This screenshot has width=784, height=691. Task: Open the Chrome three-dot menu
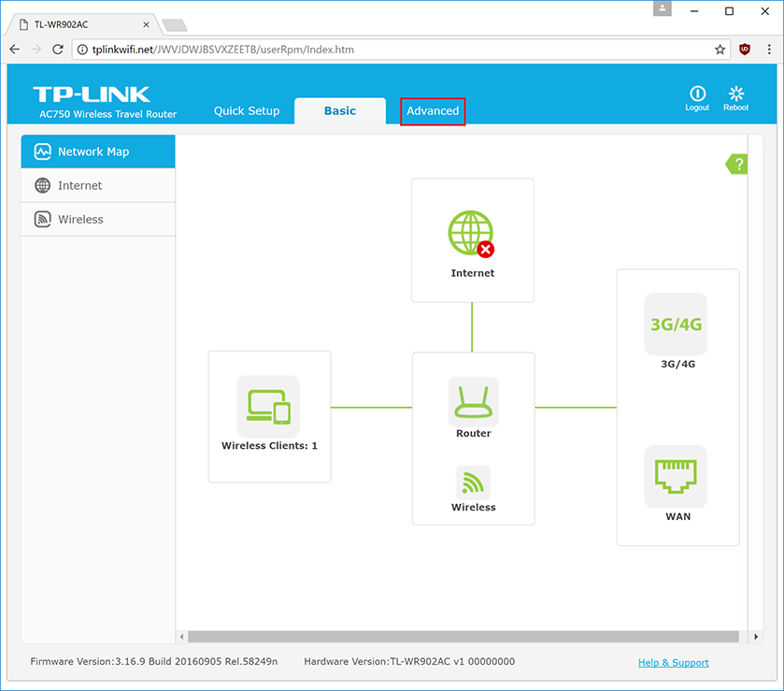point(769,49)
